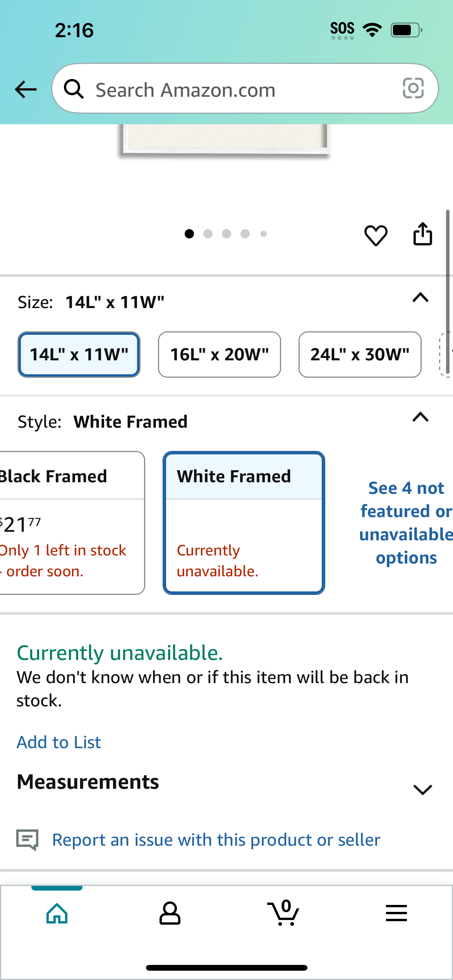Tap the share icon
This screenshot has height=980, width=453.
(422, 234)
